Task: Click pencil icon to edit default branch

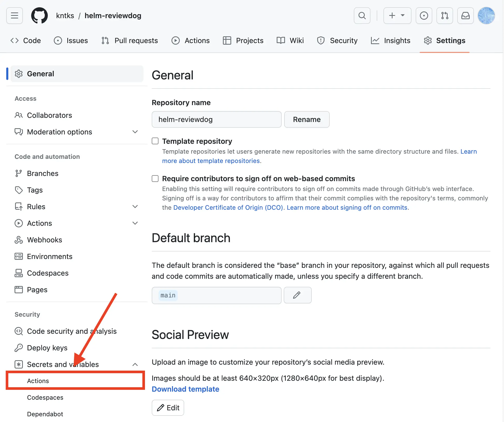Action: (297, 295)
